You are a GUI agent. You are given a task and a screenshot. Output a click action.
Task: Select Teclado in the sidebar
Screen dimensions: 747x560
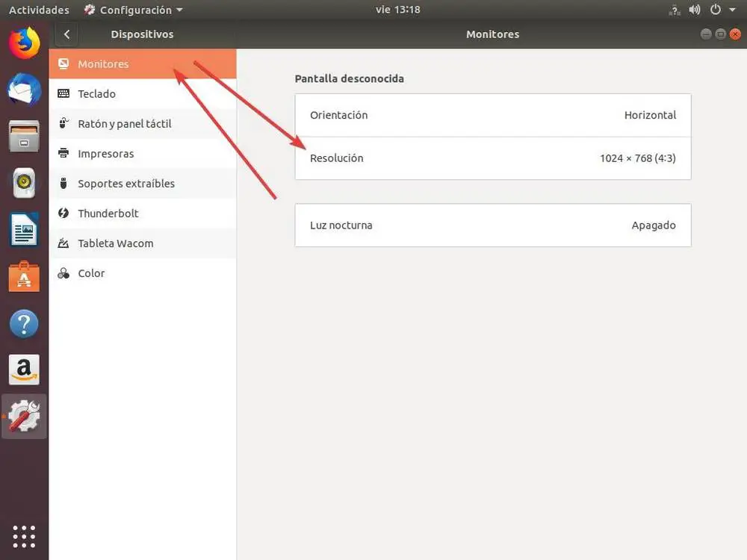click(x=143, y=94)
